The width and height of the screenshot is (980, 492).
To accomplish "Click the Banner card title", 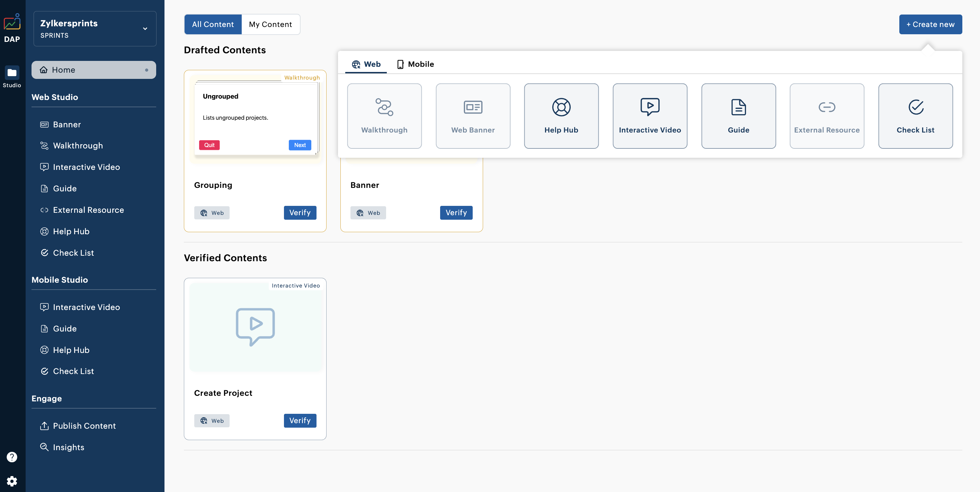I will [364, 185].
